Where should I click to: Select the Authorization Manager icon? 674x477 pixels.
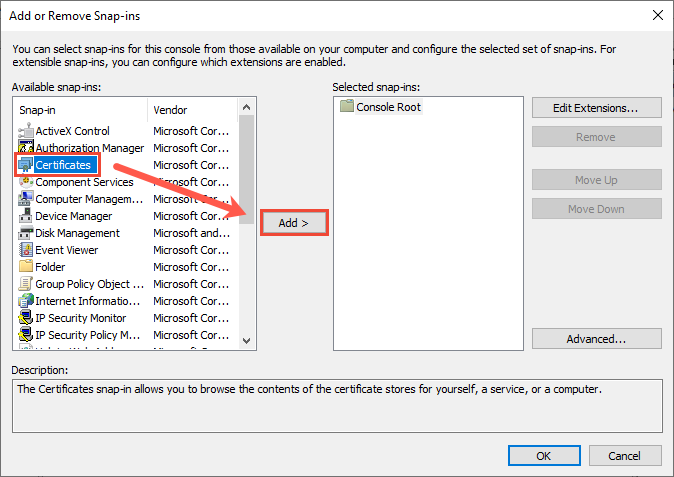(x=27, y=148)
